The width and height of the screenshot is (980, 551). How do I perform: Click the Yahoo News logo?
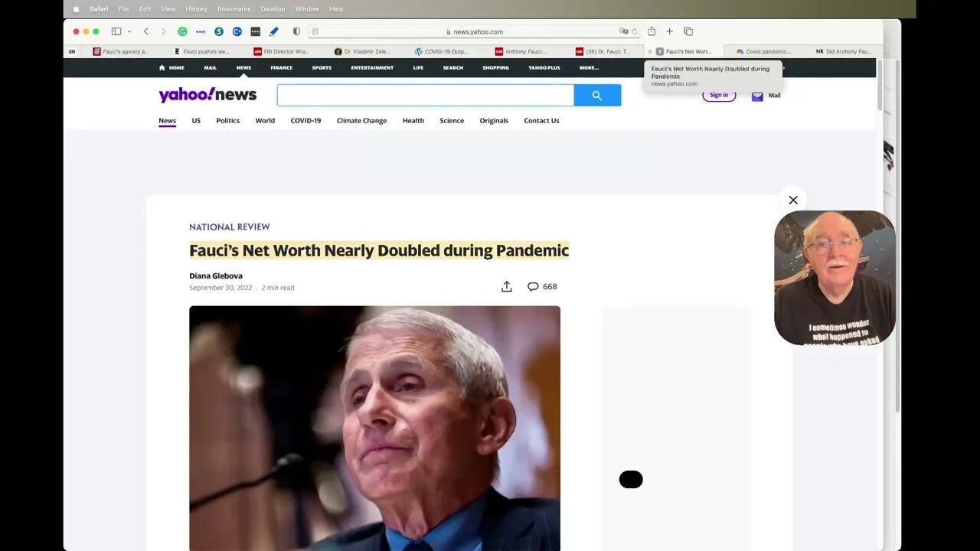coord(207,95)
